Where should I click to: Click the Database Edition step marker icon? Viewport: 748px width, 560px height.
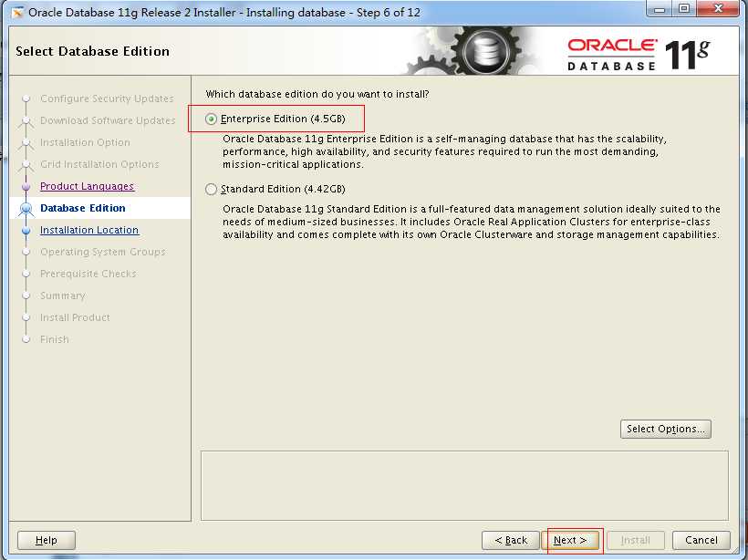26,209
